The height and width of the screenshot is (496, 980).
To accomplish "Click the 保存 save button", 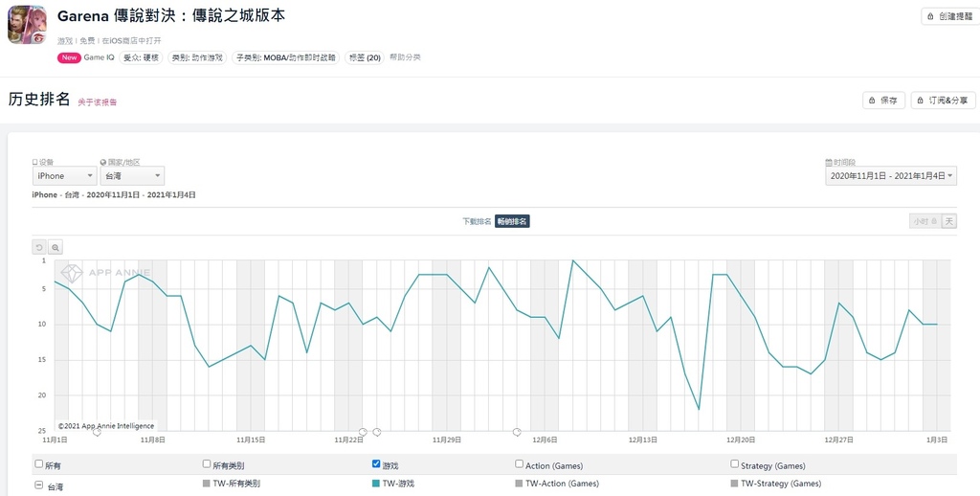I will pyautogui.click(x=883, y=101).
